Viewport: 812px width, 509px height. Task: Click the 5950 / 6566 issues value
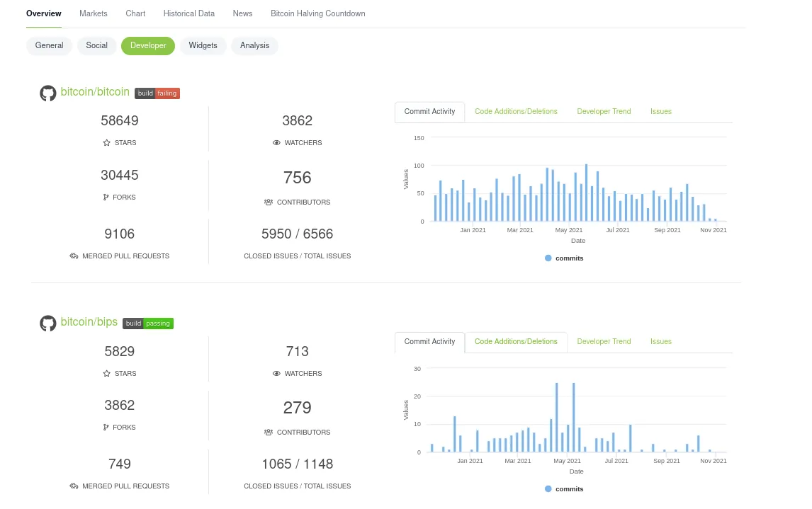tap(298, 234)
